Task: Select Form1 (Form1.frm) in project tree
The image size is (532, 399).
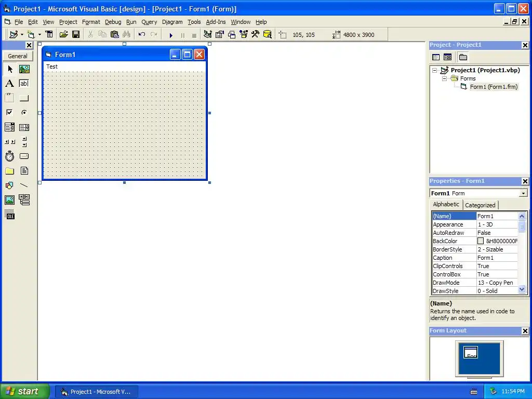Action: coord(494,87)
